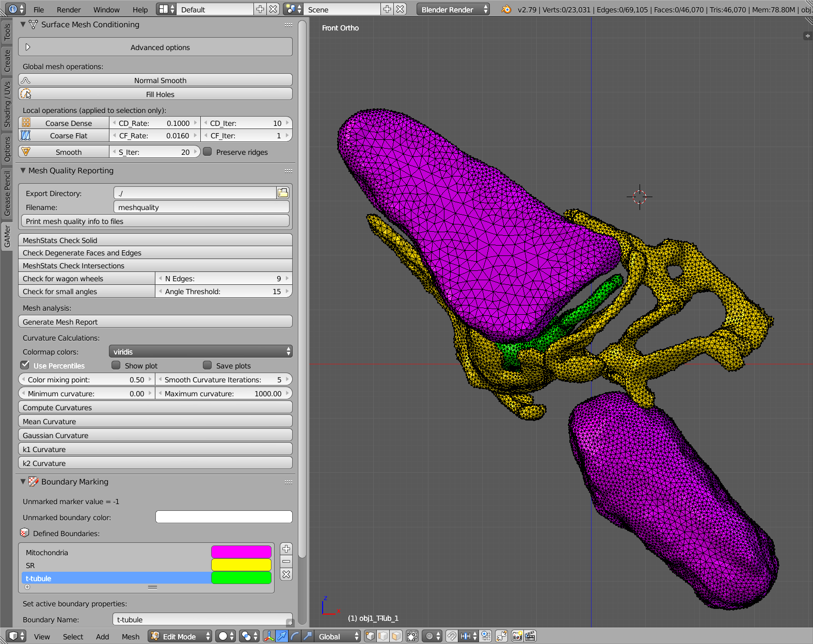813x644 pixels.
Task: Open the Render menu
Action: (x=69, y=10)
